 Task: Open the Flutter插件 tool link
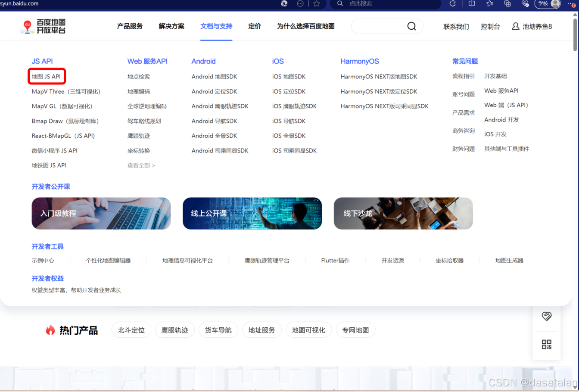(x=335, y=261)
